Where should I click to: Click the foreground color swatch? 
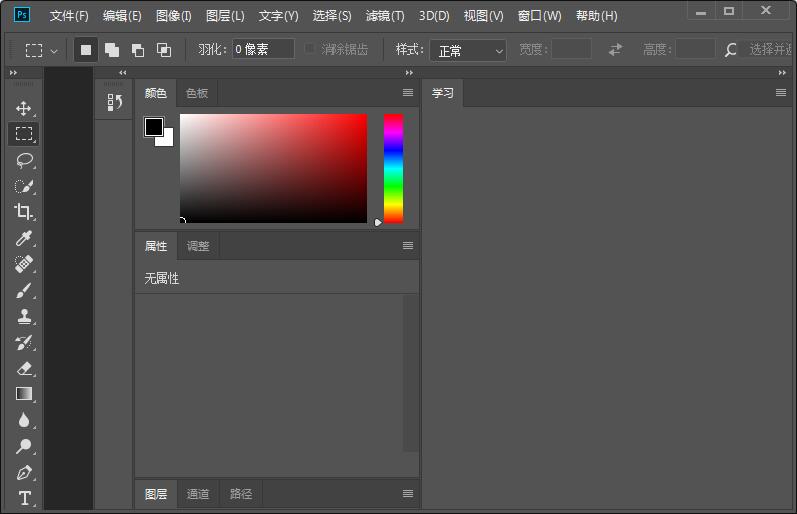click(x=153, y=126)
